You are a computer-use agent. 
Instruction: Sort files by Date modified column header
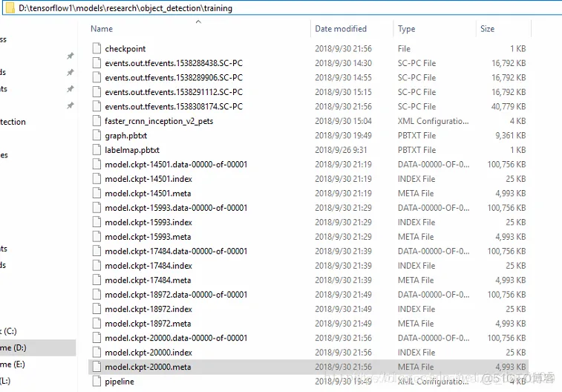[x=341, y=29]
